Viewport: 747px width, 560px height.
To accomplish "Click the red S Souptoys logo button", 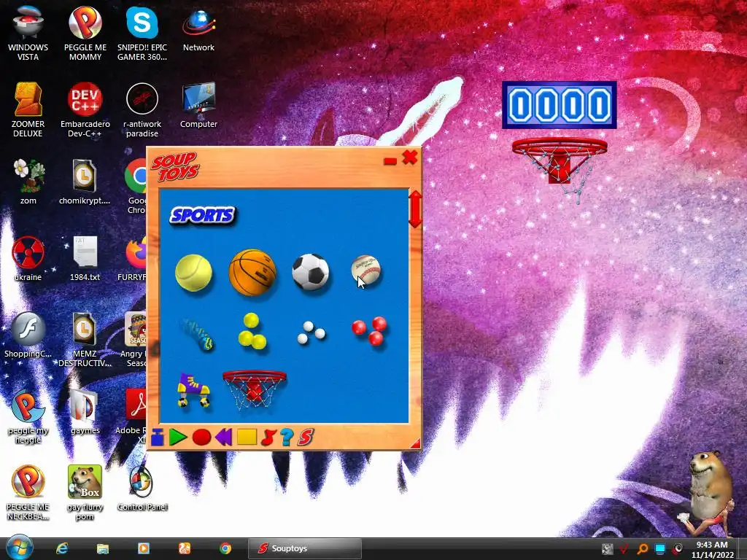I will click(x=306, y=437).
